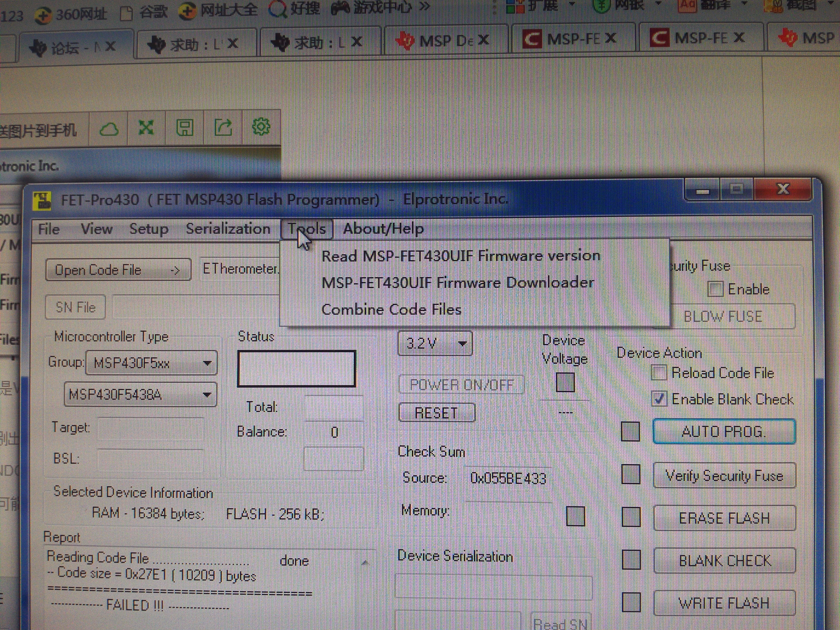Open the Serialization menu
Screen dimensions: 840x630
[x=228, y=229]
